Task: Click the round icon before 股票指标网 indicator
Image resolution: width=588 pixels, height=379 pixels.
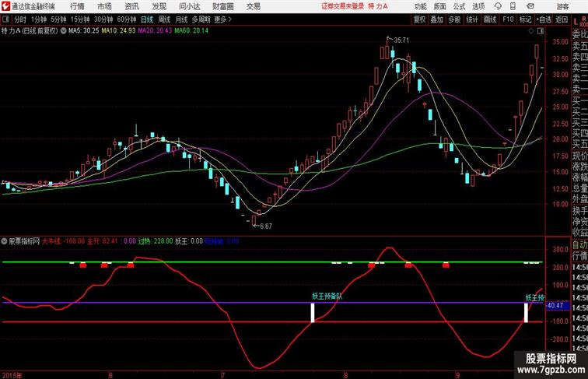Action: coord(4,241)
